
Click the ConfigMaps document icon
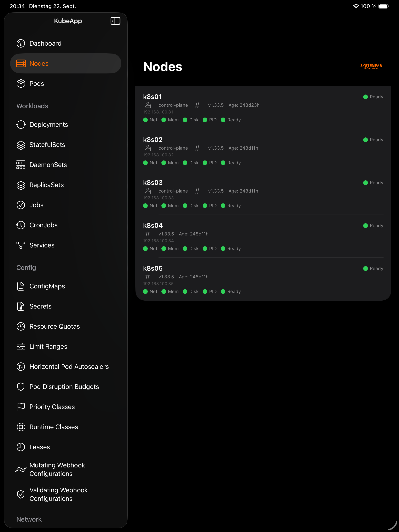[x=21, y=286]
